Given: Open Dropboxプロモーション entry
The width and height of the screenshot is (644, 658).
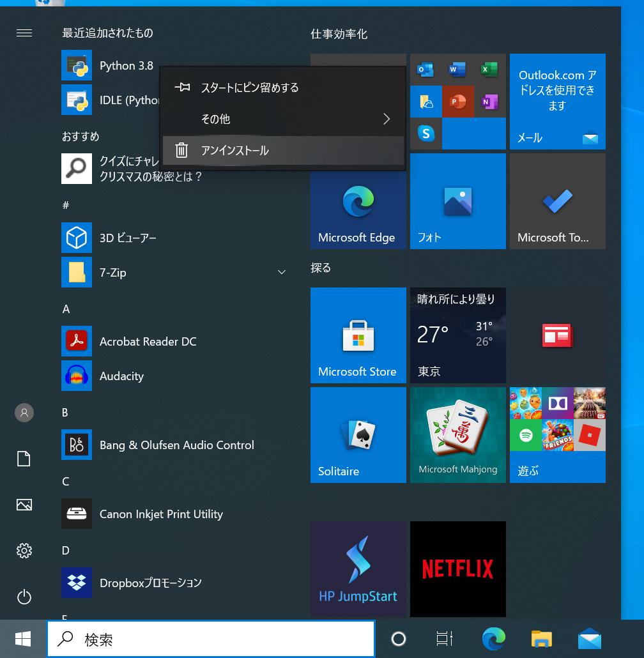Looking at the screenshot, I should tap(77, 583).
